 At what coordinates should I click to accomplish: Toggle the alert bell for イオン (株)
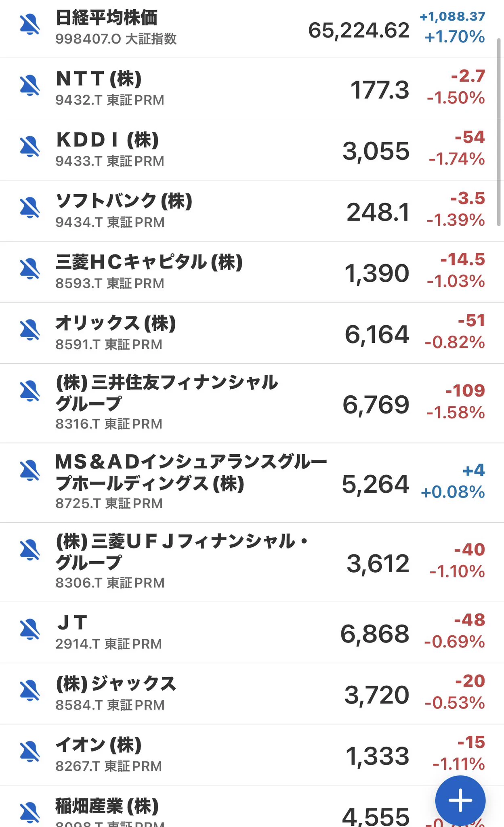click(x=30, y=751)
